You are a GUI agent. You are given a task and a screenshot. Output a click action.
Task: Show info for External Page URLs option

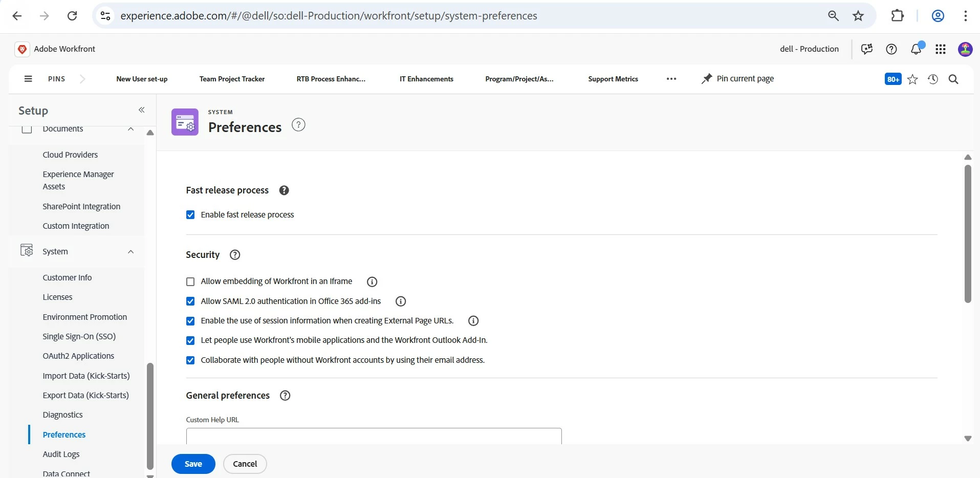[473, 321]
